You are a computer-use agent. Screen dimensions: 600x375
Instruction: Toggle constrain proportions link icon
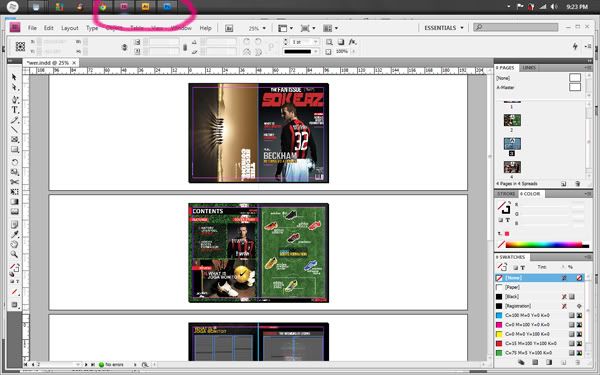124,47
